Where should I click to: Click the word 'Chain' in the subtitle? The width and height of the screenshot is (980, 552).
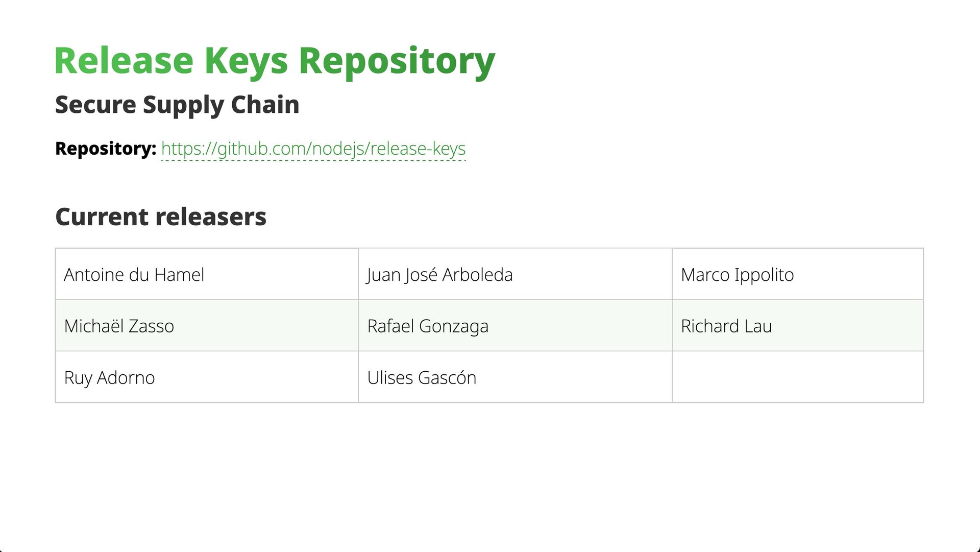(265, 105)
